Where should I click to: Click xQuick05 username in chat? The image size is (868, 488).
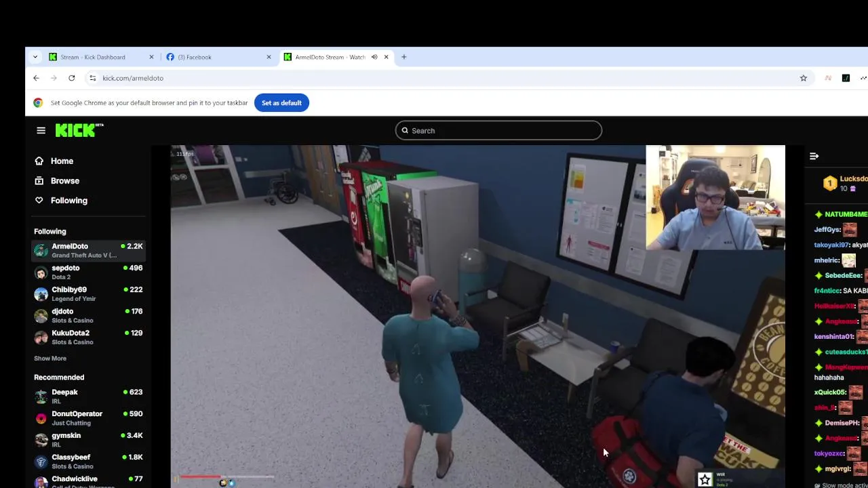point(830,392)
